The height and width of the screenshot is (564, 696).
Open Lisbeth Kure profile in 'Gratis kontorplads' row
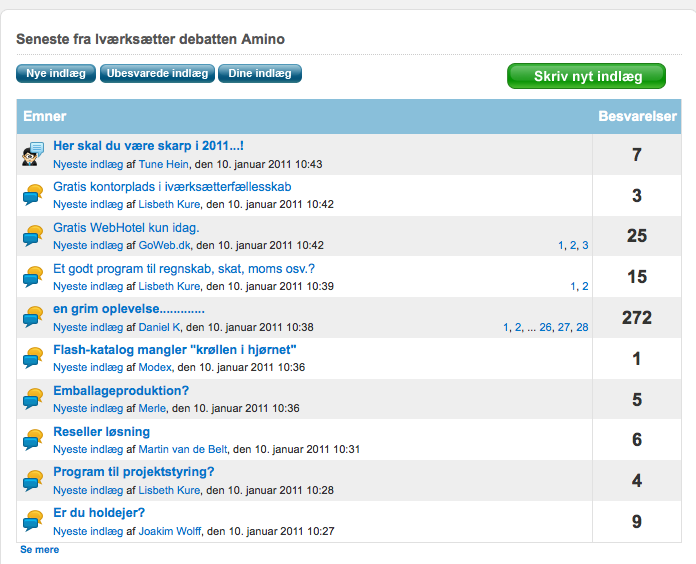[169, 204]
